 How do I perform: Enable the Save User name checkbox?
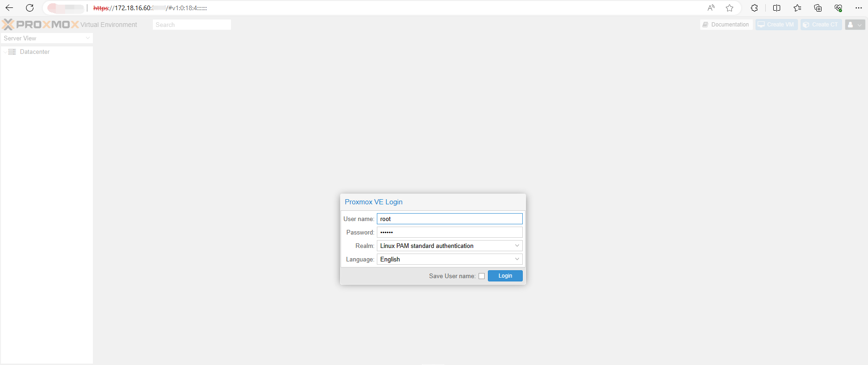[x=482, y=276]
